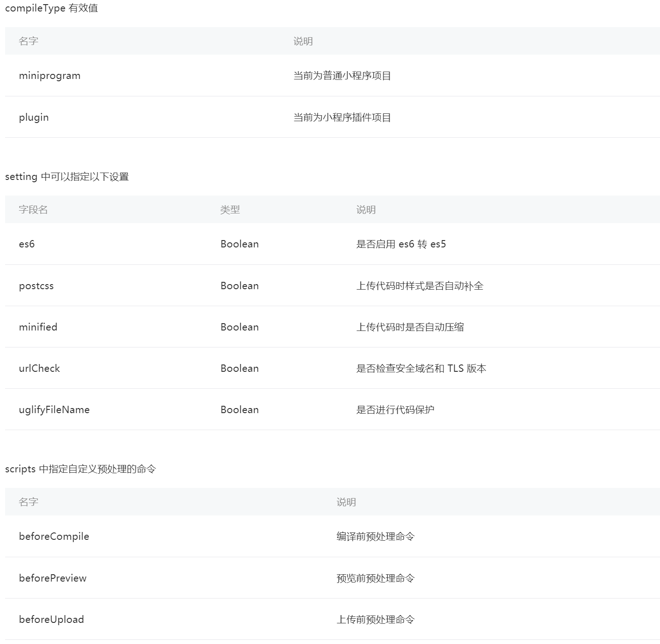Click '是否进行代码保护' description
Viewport: 660px width, 644px height.
[x=395, y=410]
